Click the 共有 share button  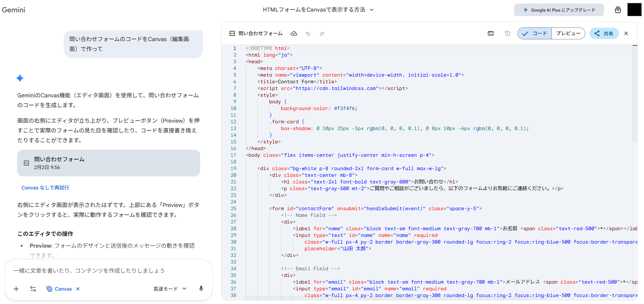604,33
